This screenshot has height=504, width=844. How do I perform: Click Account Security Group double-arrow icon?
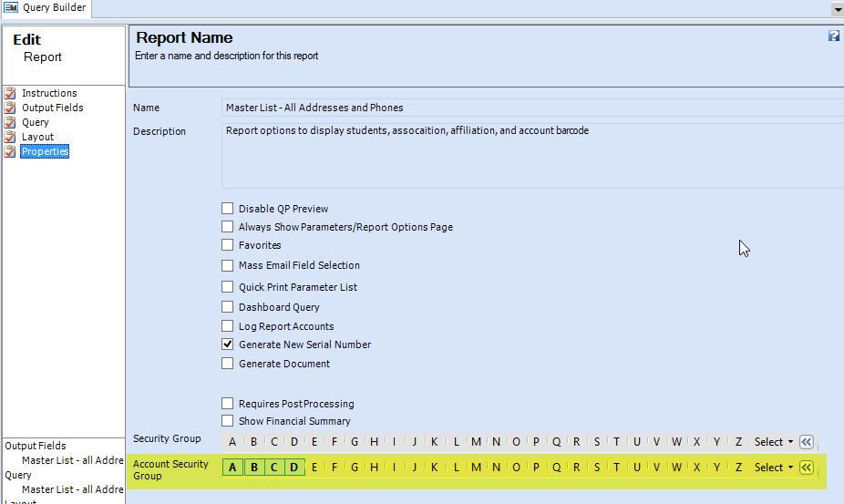tap(806, 468)
